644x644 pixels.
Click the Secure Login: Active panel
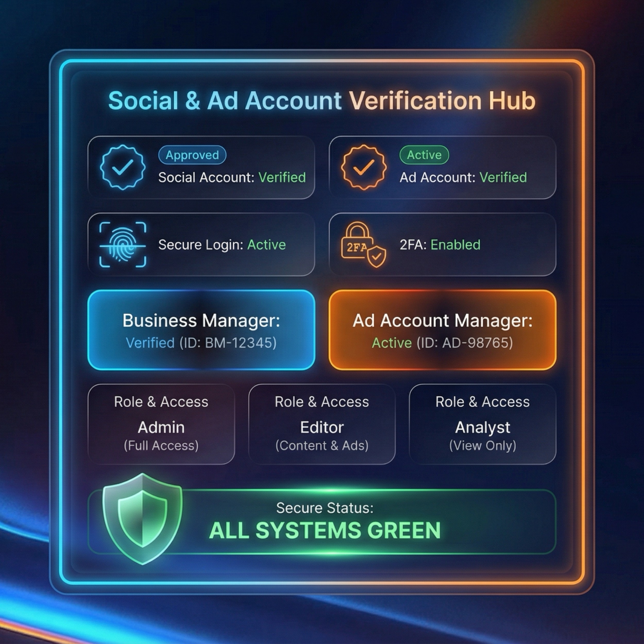(x=201, y=244)
